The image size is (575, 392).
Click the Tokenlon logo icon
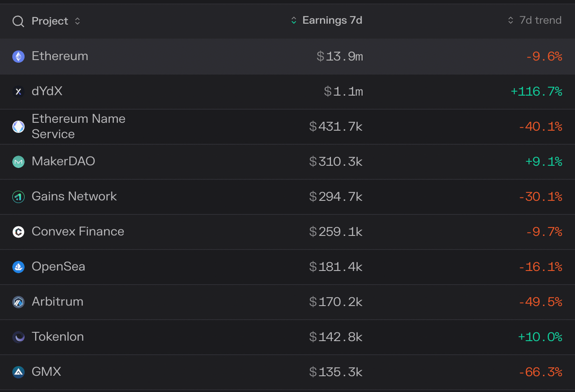pyautogui.click(x=18, y=337)
